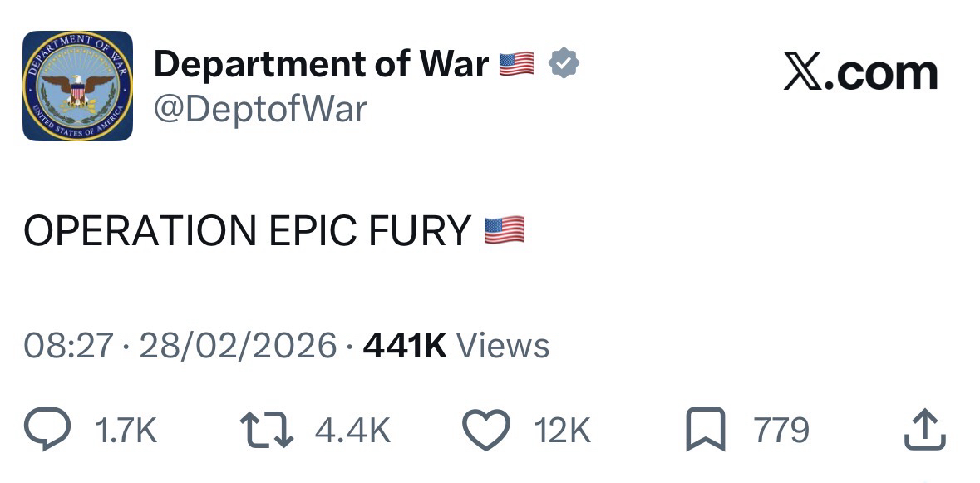Screen dimensions: 980x483
Task: Reply using the speech bubble icon
Action: pos(47,429)
